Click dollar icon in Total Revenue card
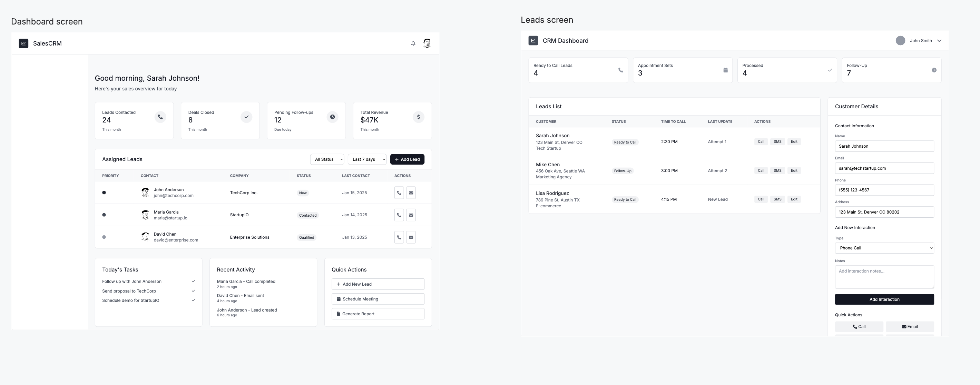Image resolution: width=980 pixels, height=385 pixels. 418,117
